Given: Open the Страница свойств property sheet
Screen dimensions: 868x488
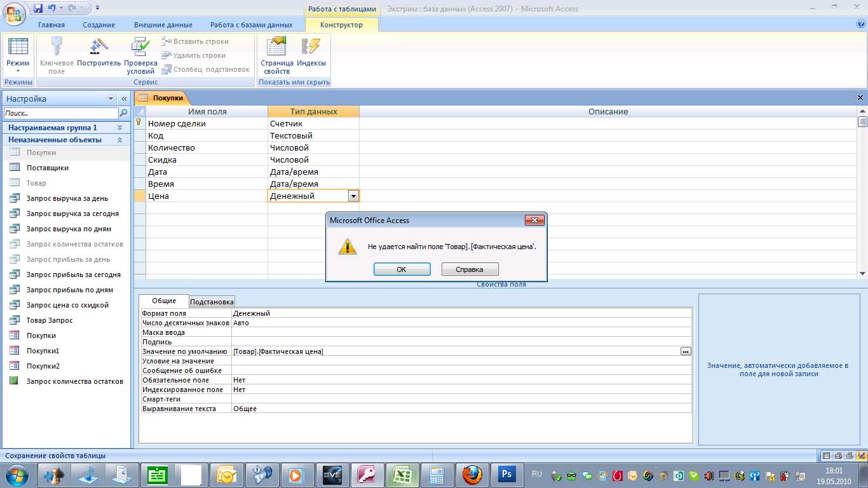Looking at the screenshot, I should (277, 56).
